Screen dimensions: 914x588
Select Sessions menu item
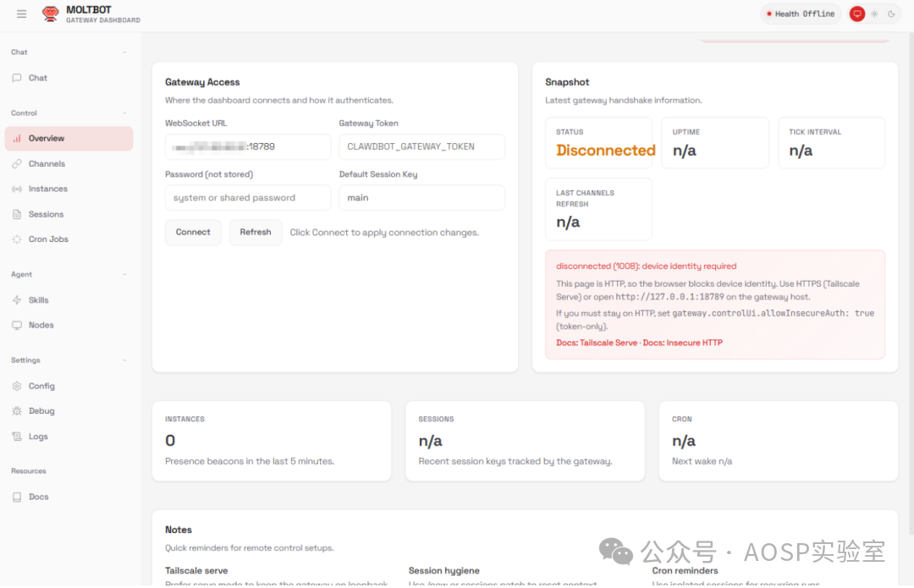pos(46,214)
